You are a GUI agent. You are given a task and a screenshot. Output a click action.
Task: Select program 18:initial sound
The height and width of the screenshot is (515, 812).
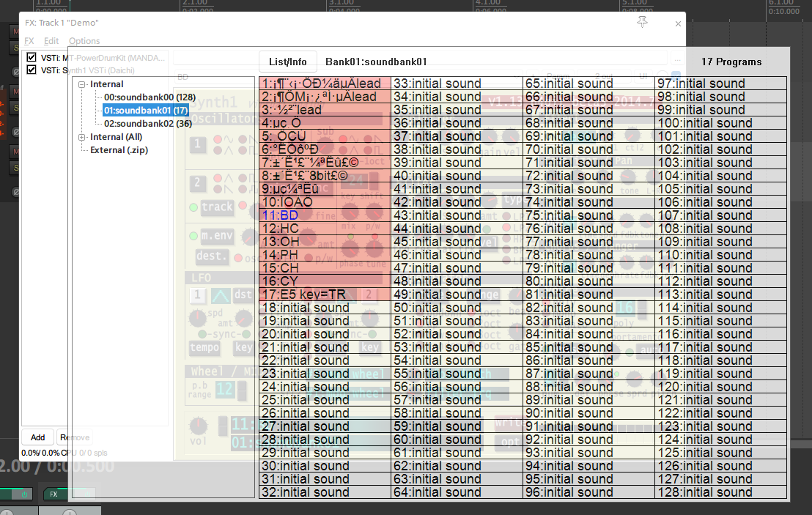click(x=325, y=308)
